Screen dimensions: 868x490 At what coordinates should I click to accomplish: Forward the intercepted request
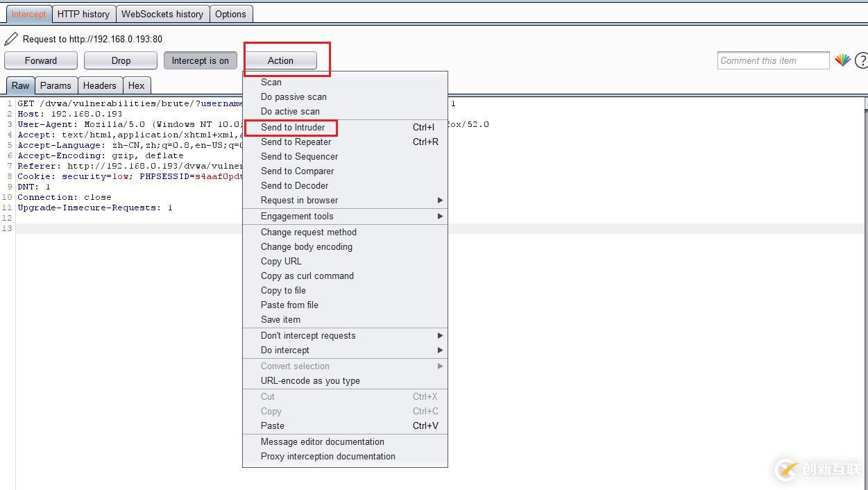point(41,60)
